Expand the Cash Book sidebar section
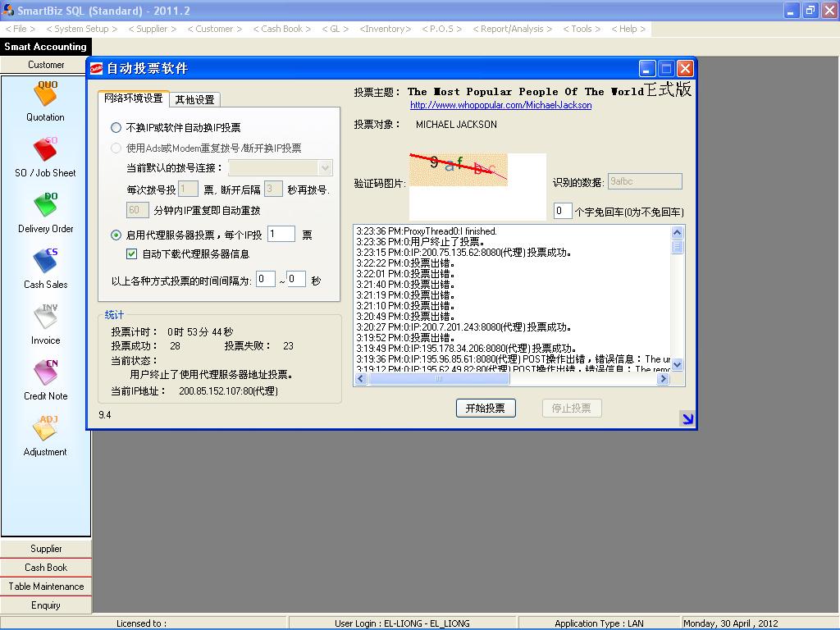 (46, 568)
